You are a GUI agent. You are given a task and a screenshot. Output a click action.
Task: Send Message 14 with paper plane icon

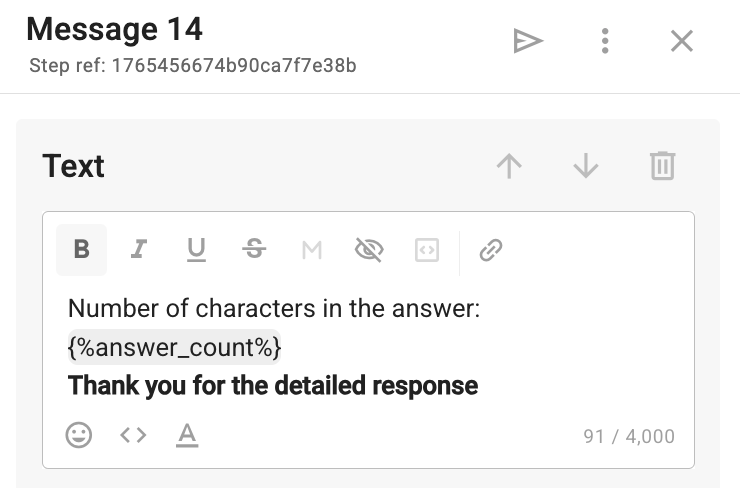[527, 40]
